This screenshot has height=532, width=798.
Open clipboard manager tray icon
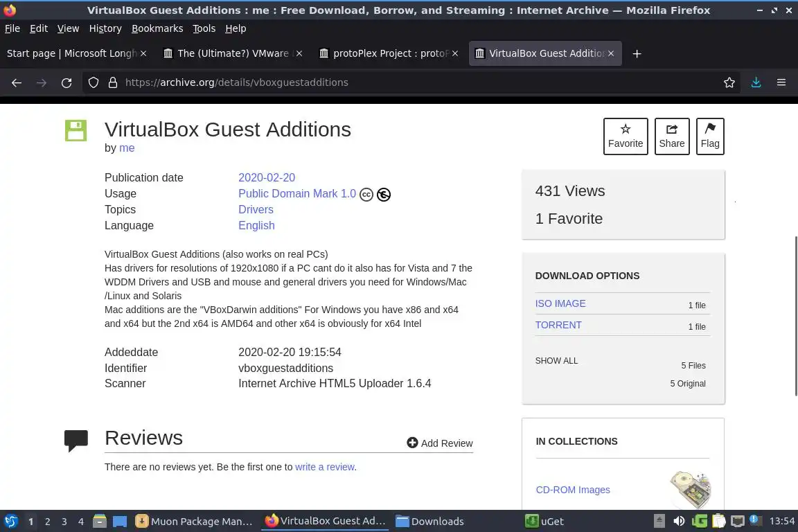pos(718,522)
